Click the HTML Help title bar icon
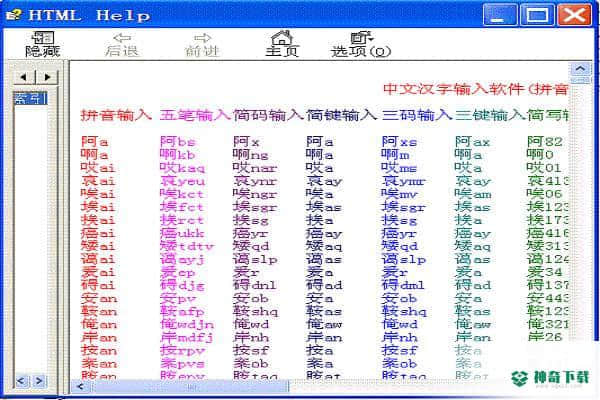The width and height of the screenshot is (600, 400). click(14, 15)
